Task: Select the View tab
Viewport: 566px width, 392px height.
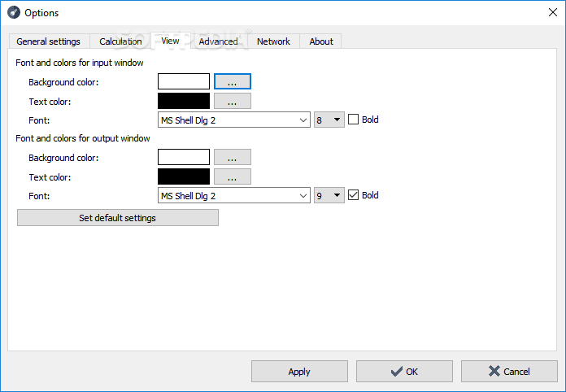Action: coord(170,41)
